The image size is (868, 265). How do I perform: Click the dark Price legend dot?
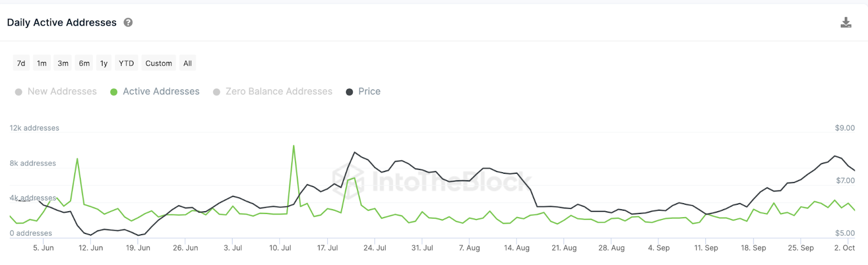[349, 92]
